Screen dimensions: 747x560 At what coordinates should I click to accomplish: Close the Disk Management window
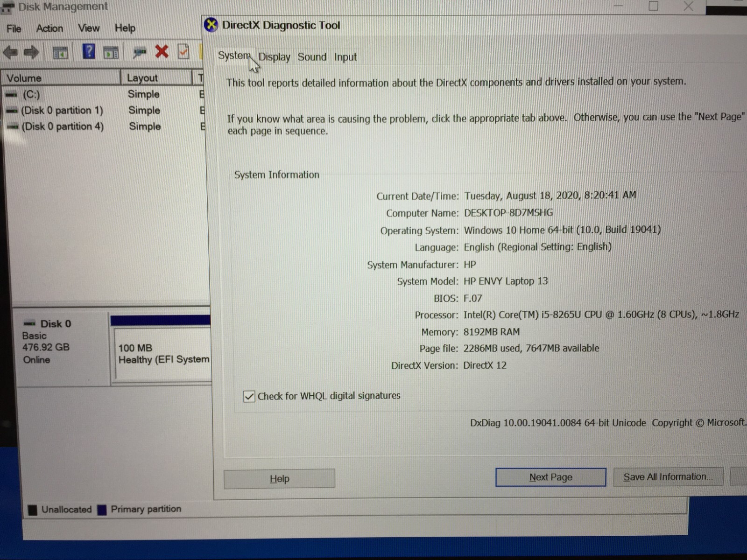pyautogui.click(x=688, y=6)
